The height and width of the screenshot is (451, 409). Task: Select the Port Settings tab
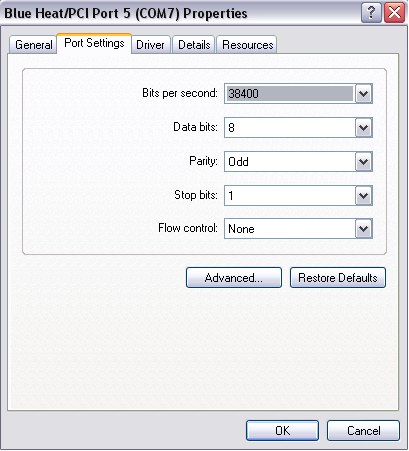[94, 43]
